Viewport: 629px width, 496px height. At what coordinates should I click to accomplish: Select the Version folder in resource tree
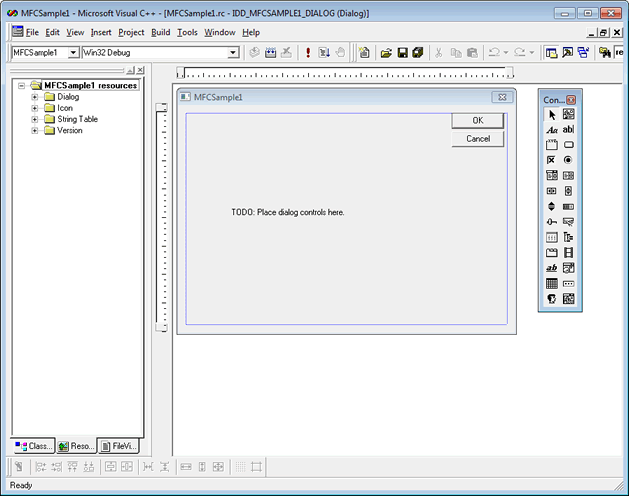(x=69, y=130)
